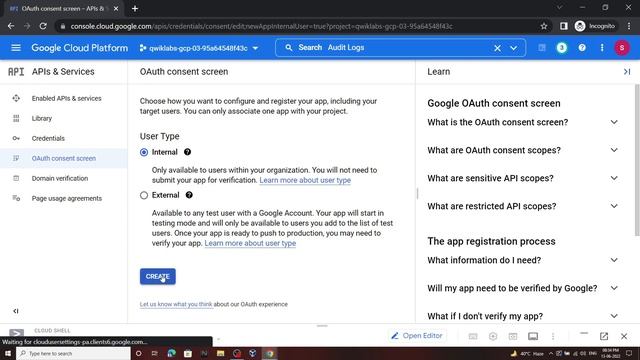
Task: Minimize the Cloud Shell panel
Action: [584, 334]
